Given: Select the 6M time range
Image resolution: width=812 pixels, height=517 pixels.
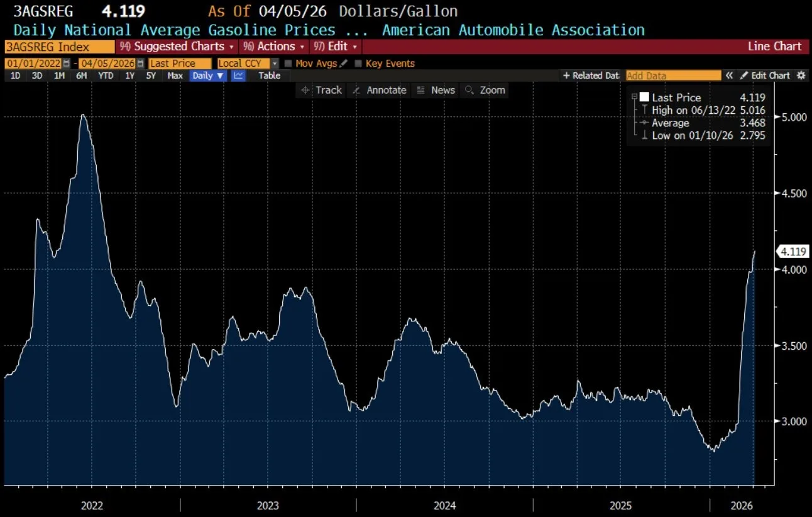Looking at the screenshot, I should (x=82, y=75).
